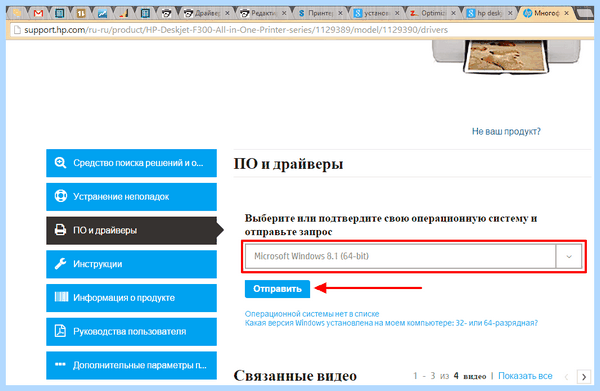Follow the 'Не ваш продукт?' link

pyautogui.click(x=506, y=131)
